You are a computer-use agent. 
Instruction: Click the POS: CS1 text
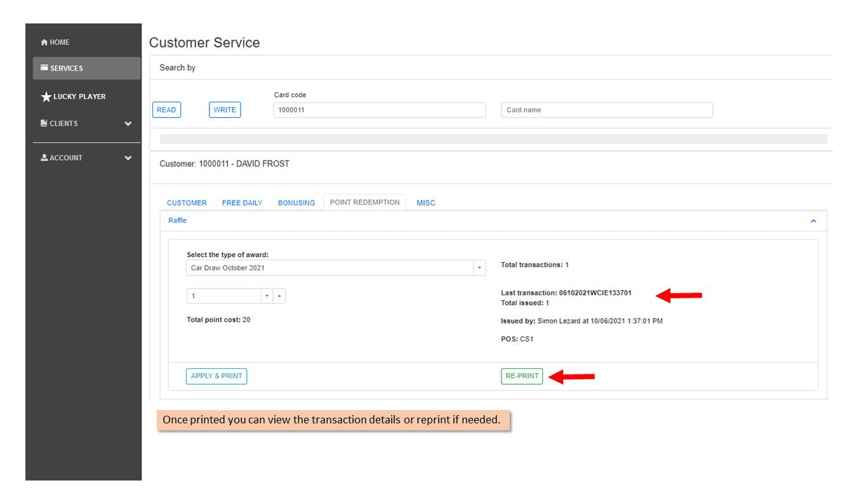coord(517,339)
